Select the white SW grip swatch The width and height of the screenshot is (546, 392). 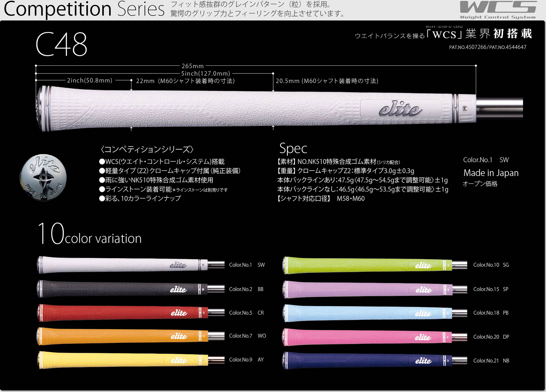[131, 265]
